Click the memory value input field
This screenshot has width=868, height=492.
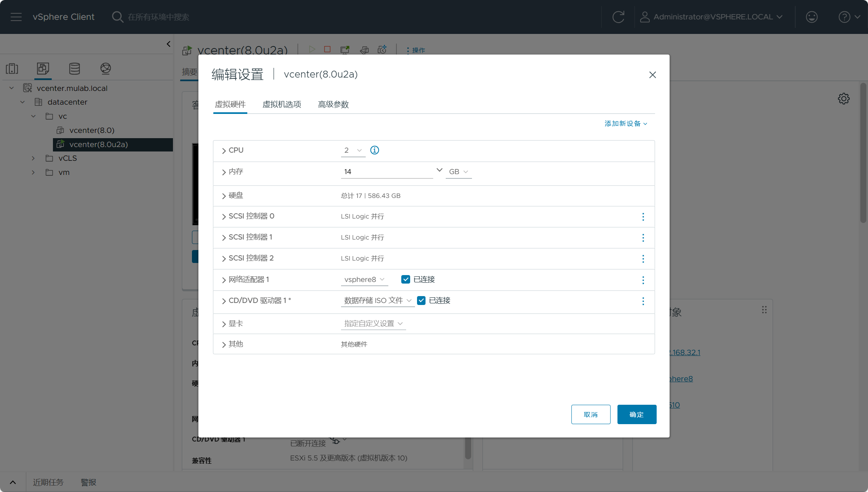click(387, 172)
